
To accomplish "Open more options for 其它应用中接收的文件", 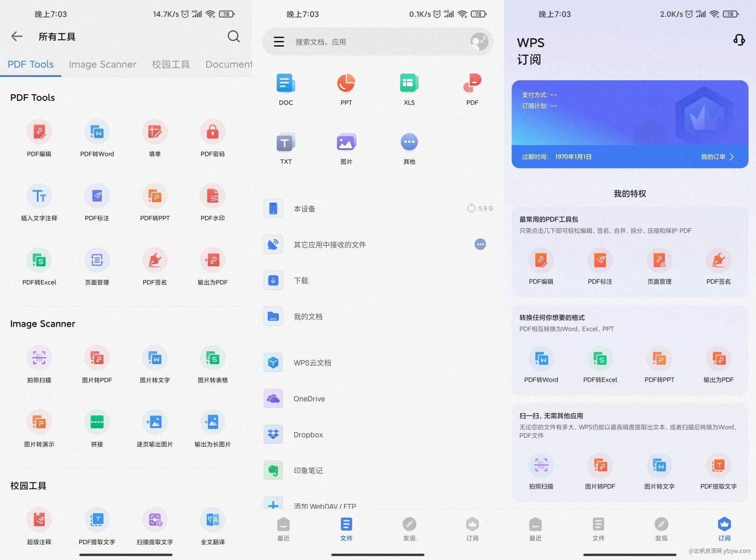I will (x=480, y=244).
